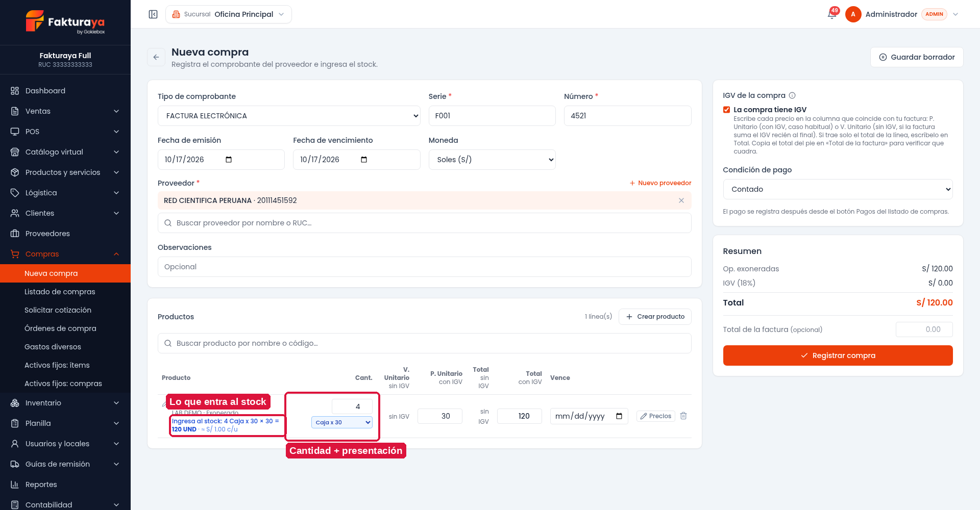
Task: Open the notifications bell
Action: coord(832,14)
